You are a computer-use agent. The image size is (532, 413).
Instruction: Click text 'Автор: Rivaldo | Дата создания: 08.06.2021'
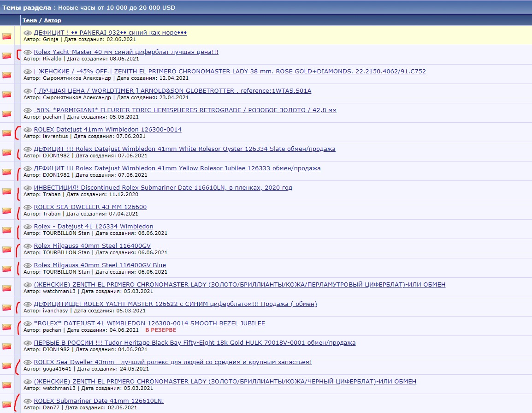81,59
